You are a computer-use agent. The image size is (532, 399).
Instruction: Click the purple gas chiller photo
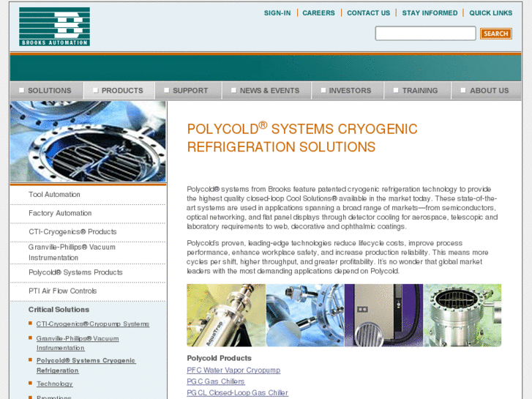tap(383, 315)
